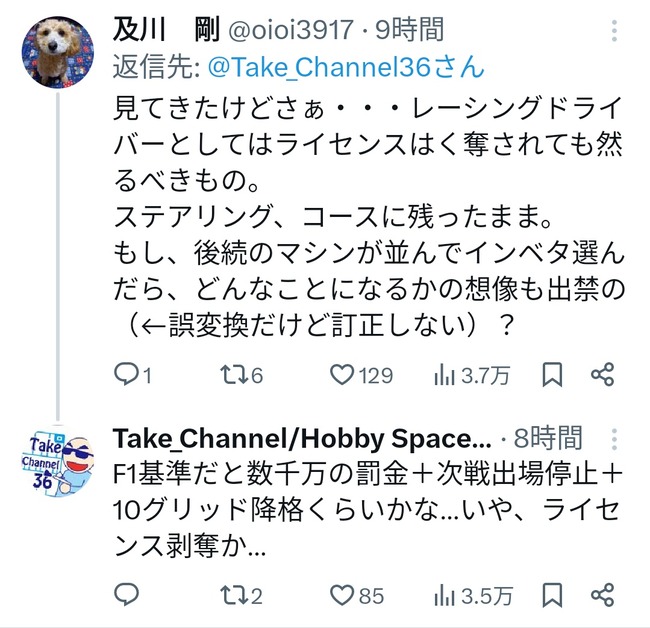The image size is (650, 628).
Task: Like the tweet with 85 likes
Action: click(357, 596)
